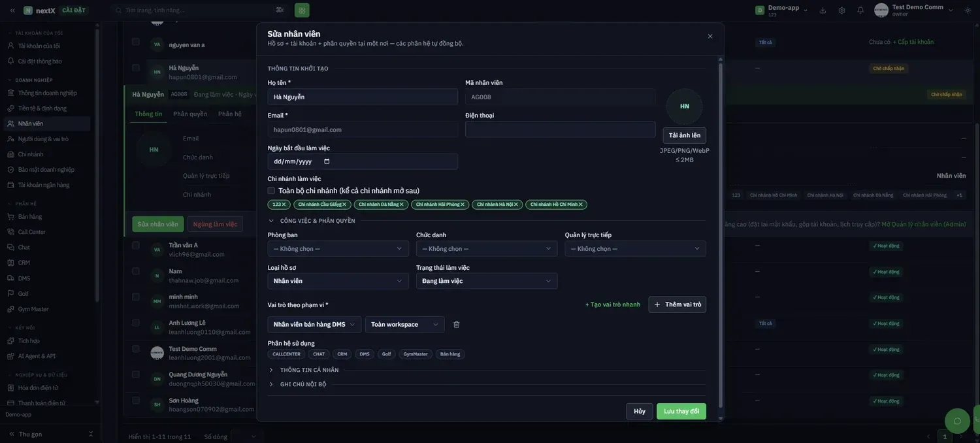This screenshot has height=443, width=980.
Task: Tick the checkbox for nguyen van a row
Action: coord(136,42)
